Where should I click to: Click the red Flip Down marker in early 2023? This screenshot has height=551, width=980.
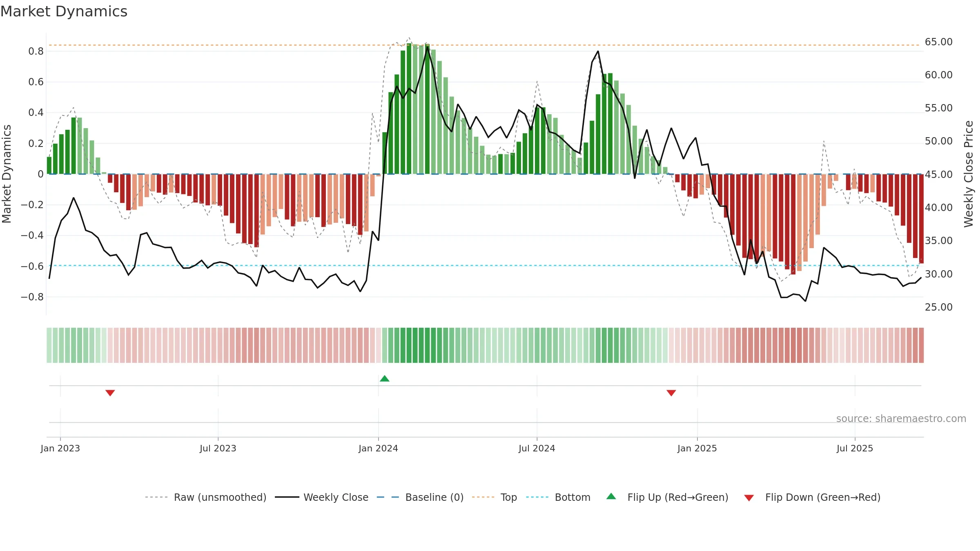point(110,393)
